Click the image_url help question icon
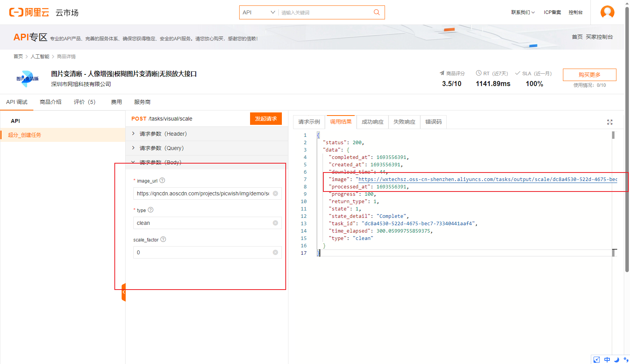 [162, 180]
